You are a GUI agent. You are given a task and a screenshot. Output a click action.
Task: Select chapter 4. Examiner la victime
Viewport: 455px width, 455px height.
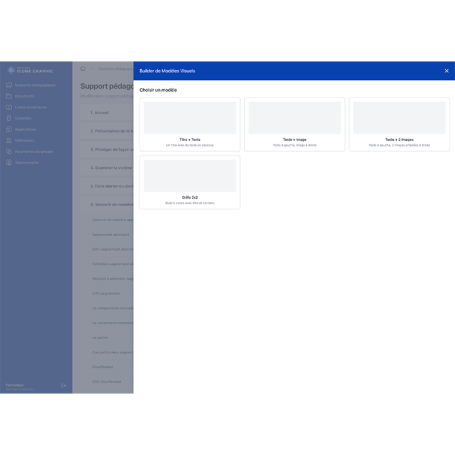[x=107, y=168]
